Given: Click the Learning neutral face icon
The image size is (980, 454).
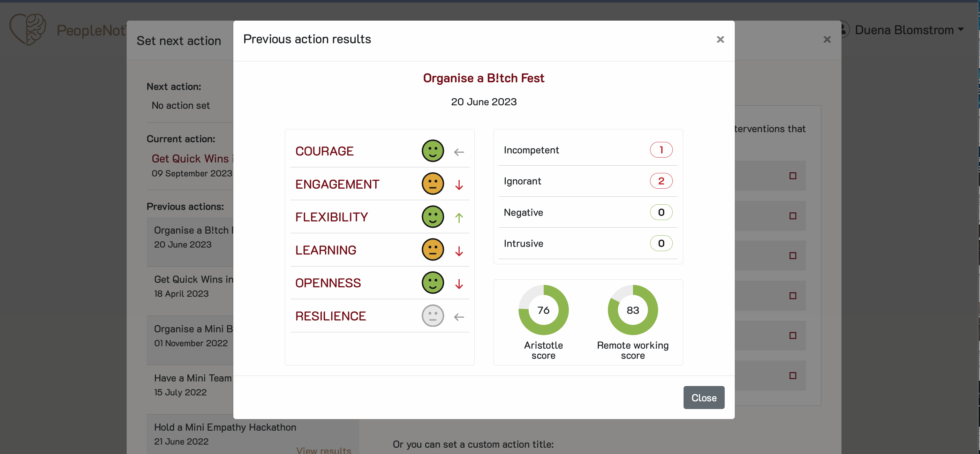Looking at the screenshot, I should [x=432, y=250].
